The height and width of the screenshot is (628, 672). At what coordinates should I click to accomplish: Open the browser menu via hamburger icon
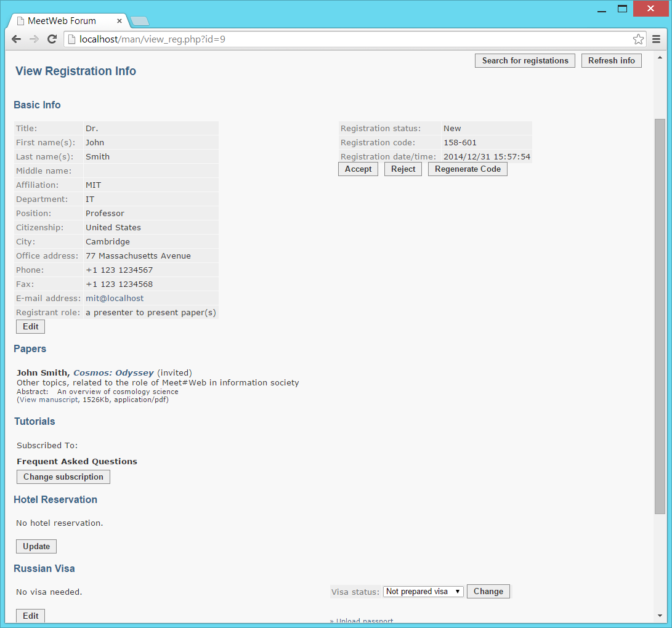pyautogui.click(x=656, y=39)
